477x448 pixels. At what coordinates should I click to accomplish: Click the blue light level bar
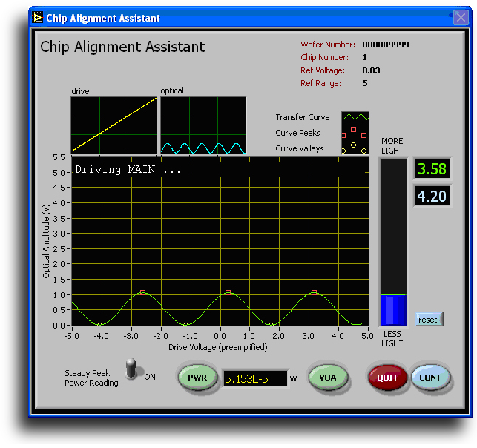393,310
